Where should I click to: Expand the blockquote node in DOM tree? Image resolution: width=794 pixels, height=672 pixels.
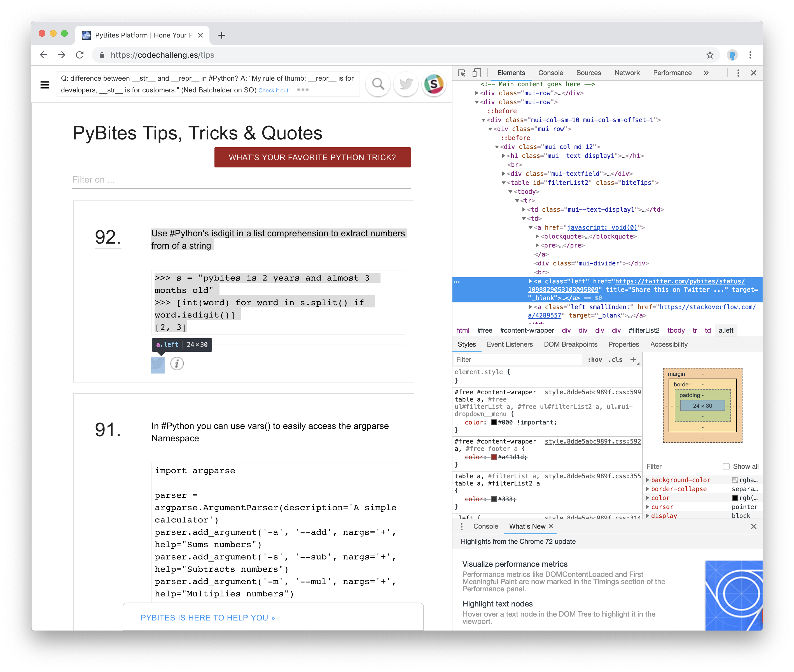[x=537, y=237]
